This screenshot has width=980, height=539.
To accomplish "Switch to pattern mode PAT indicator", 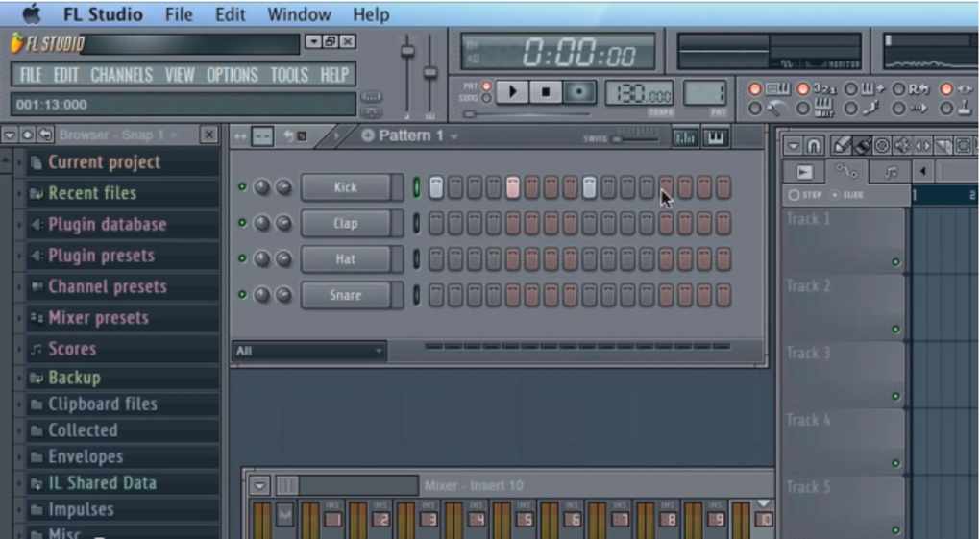I will pos(485,86).
